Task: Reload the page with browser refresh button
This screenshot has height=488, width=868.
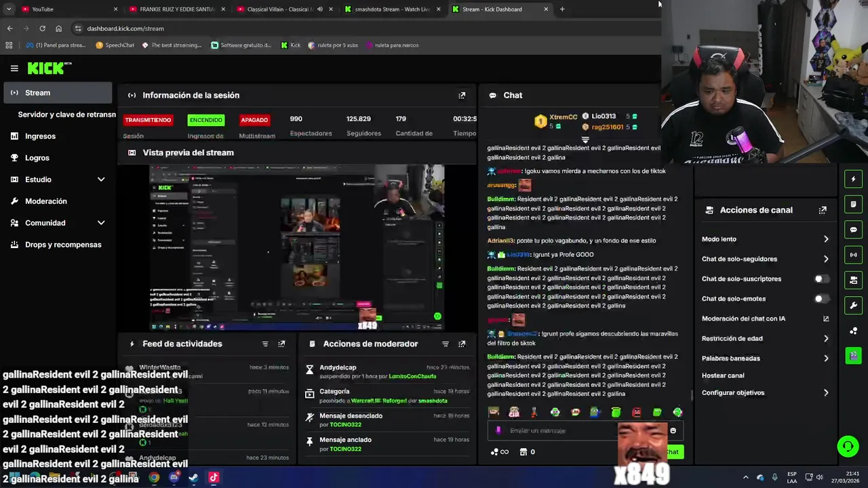Action: pyautogui.click(x=42, y=28)
